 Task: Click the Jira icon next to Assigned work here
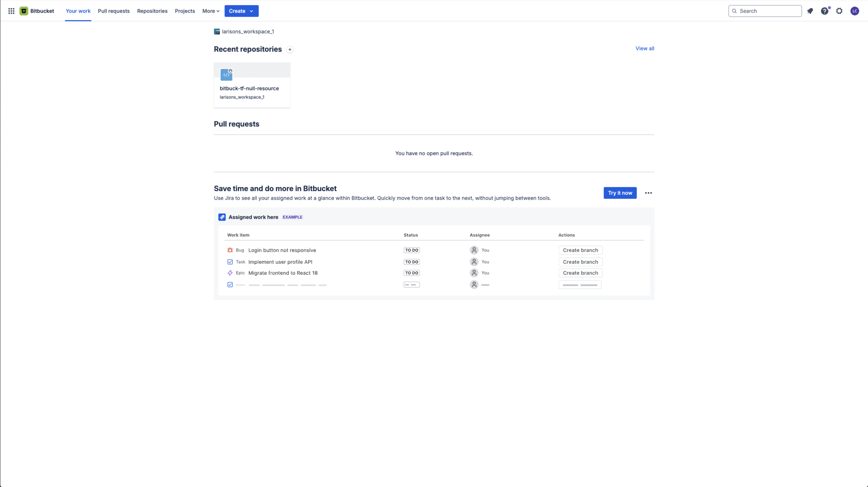click(x=222, y=217)
